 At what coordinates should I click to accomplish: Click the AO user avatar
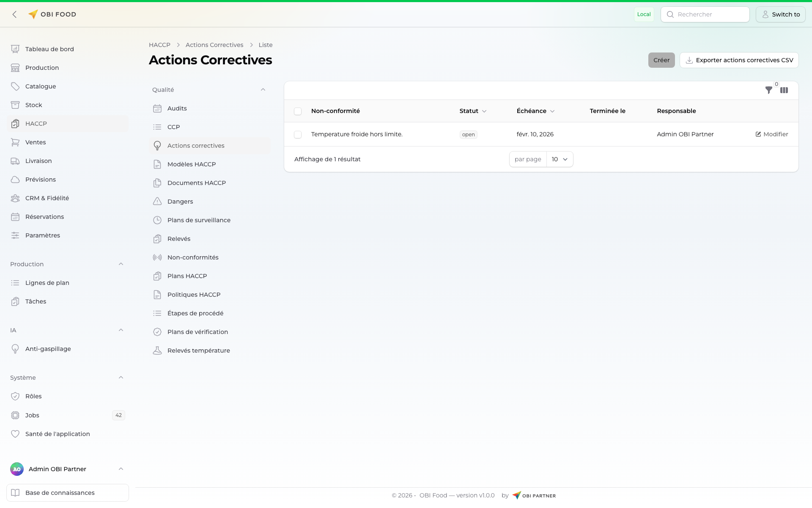[17, 469]
